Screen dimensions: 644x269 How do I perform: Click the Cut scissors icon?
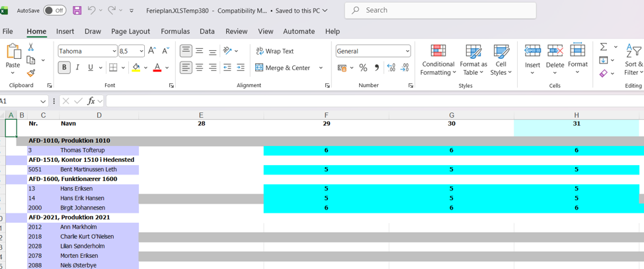point(31,47)
